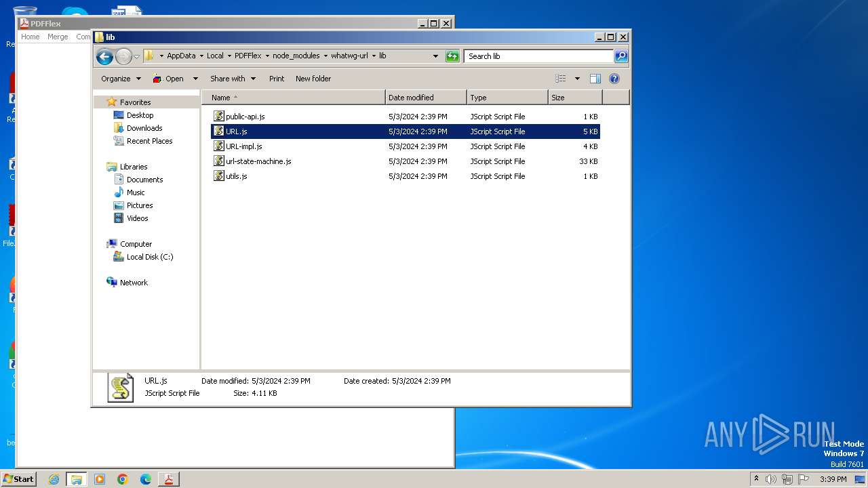
Task: Open the recent pages dropdown arrow
Action: pos(136,56)
